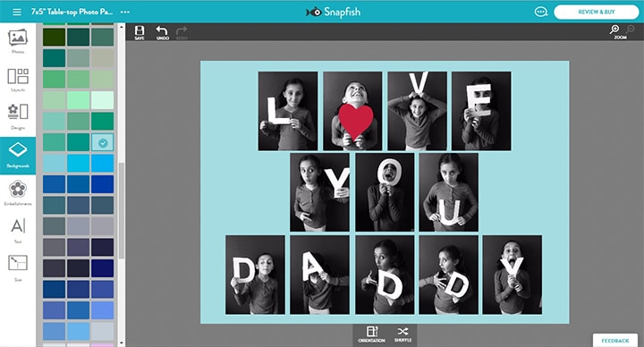Viewport: 644px width, 347px height.
Task: Pick the pale mint swatch
Action: point(102,100)
